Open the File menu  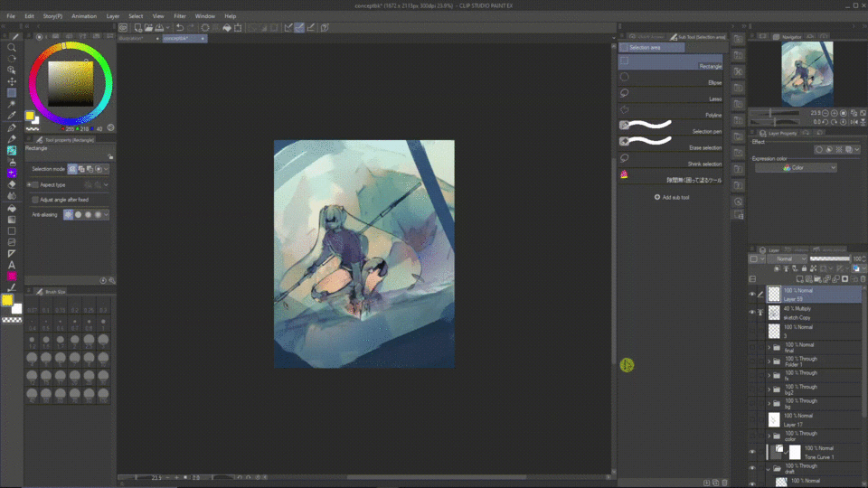coord(11,16)
